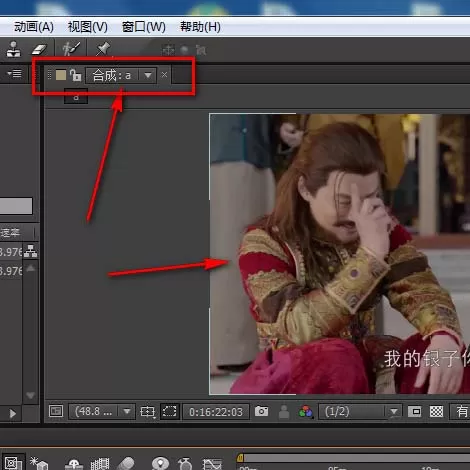
Task: Click the current time 0:16:22:03 display
Action: [x=216, y=412]
